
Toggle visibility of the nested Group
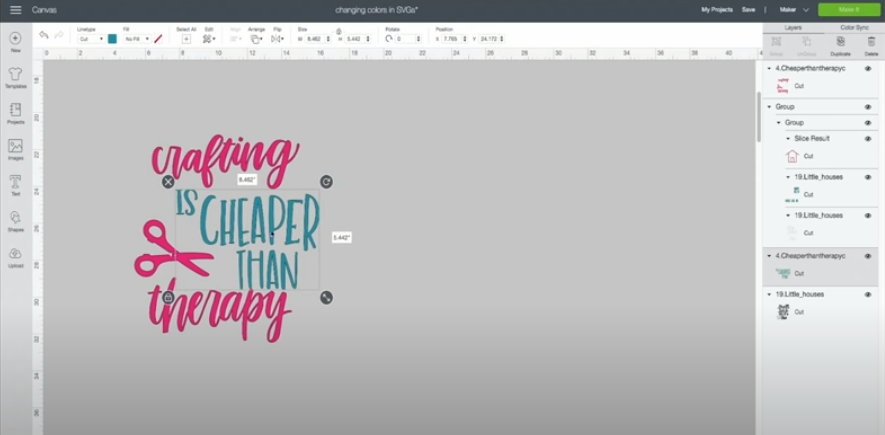click(868, 122)
